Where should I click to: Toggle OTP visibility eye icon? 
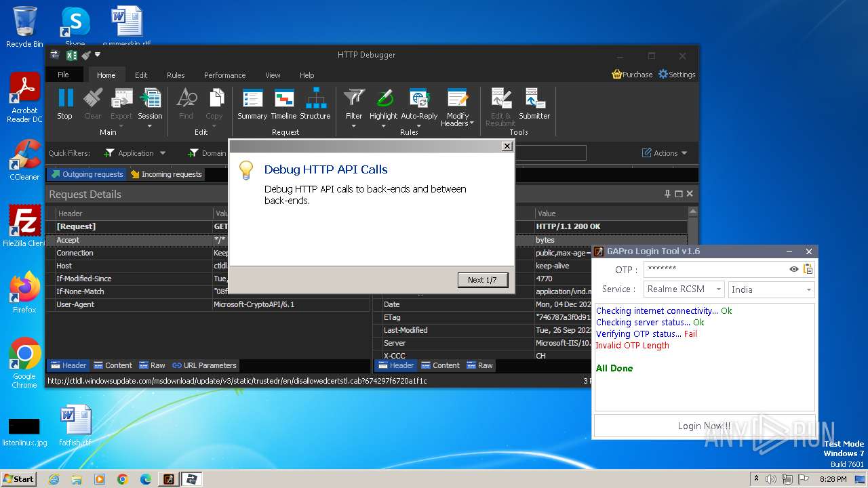tap(793, 269)
